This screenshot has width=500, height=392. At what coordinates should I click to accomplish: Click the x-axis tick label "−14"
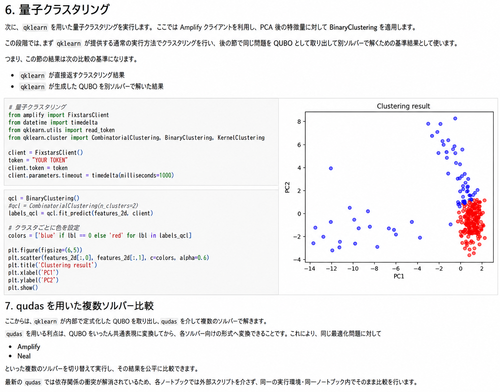(x=309, y=268)
